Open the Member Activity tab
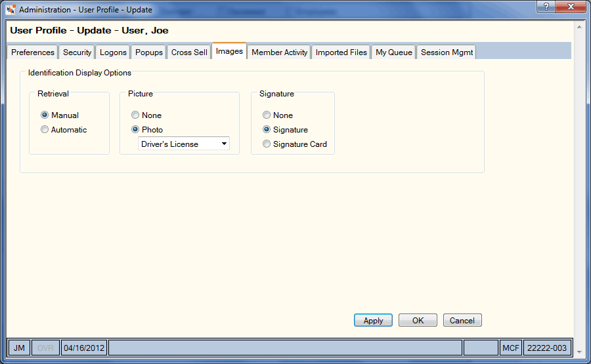 tap(279, 52)
